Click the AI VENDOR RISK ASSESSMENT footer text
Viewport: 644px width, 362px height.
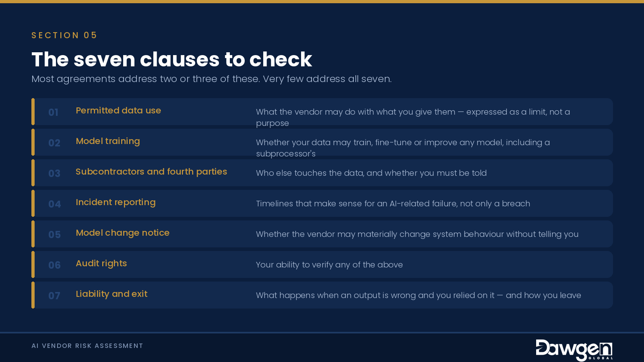(x=87, y=346)
